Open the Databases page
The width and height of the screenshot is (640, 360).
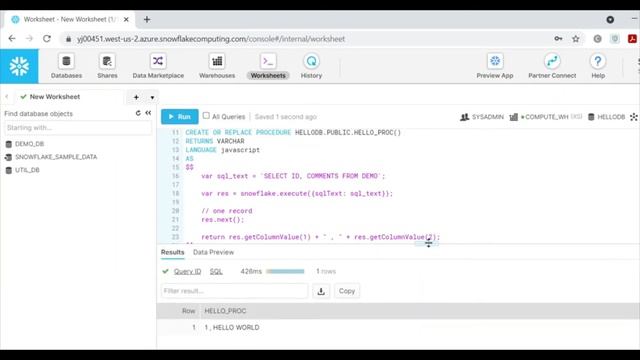click(66, 66)
